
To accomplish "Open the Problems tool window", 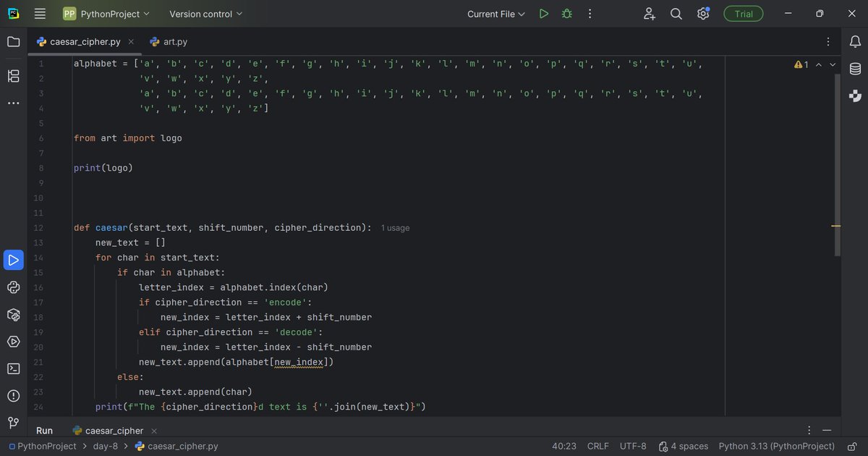I will [13, 396].
